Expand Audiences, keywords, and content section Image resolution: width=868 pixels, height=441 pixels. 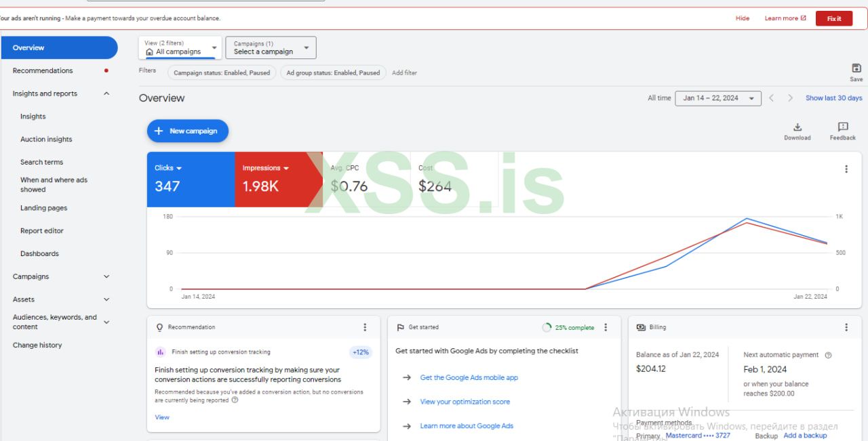[106, 322]
